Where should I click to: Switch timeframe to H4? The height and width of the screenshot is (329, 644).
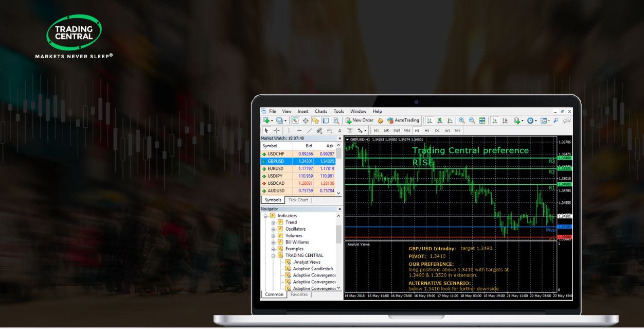[427, 131]
